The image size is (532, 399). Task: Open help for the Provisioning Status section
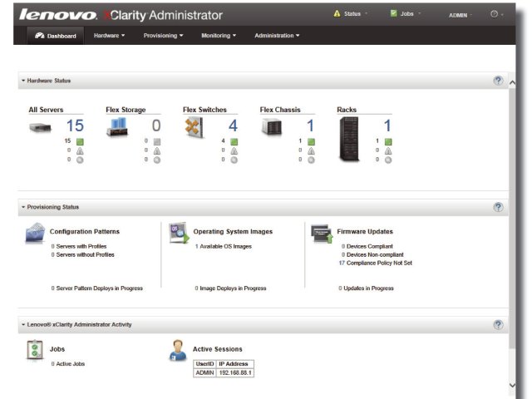tap(498, 207)
